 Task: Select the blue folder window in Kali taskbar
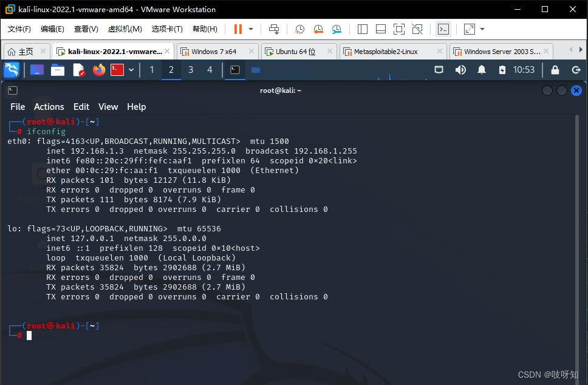(x=256, y=70)
